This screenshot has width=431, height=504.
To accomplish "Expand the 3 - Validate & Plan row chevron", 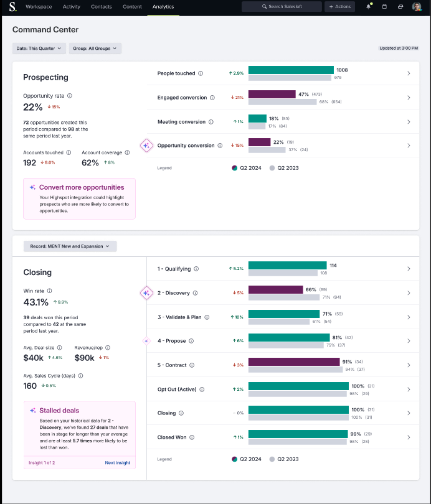I will tap(409, 317).
